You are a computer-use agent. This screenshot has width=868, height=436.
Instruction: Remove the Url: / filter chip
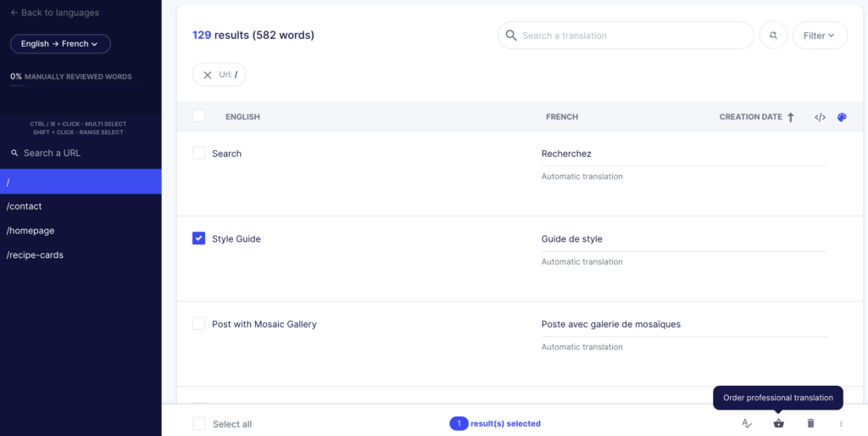click(x=208, y=75)
